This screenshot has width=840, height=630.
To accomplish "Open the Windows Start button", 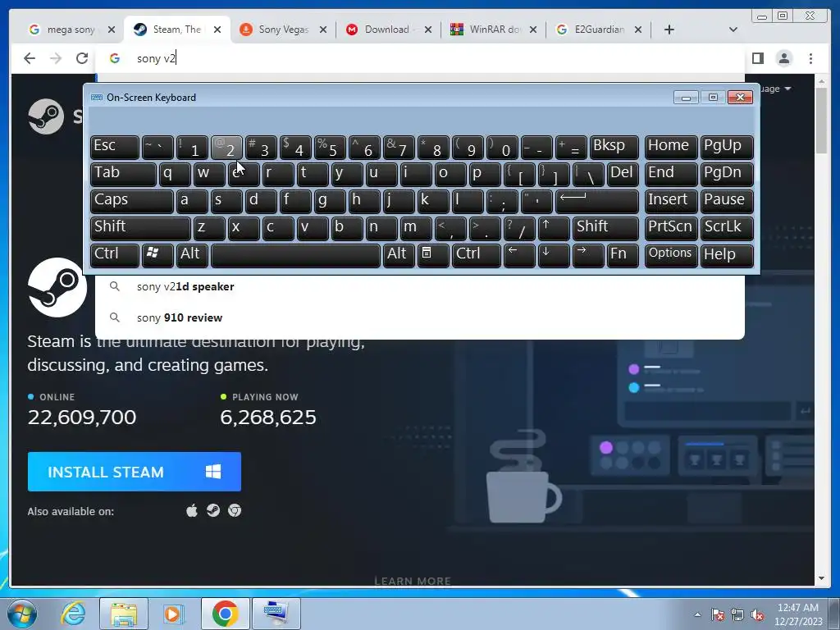I will click(21, 614).
